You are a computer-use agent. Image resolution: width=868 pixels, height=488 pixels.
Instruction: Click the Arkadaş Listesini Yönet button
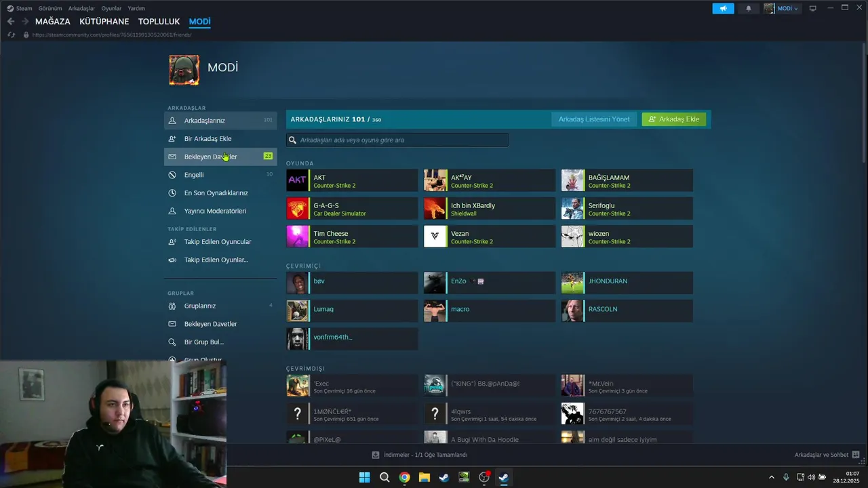[594, 119]
